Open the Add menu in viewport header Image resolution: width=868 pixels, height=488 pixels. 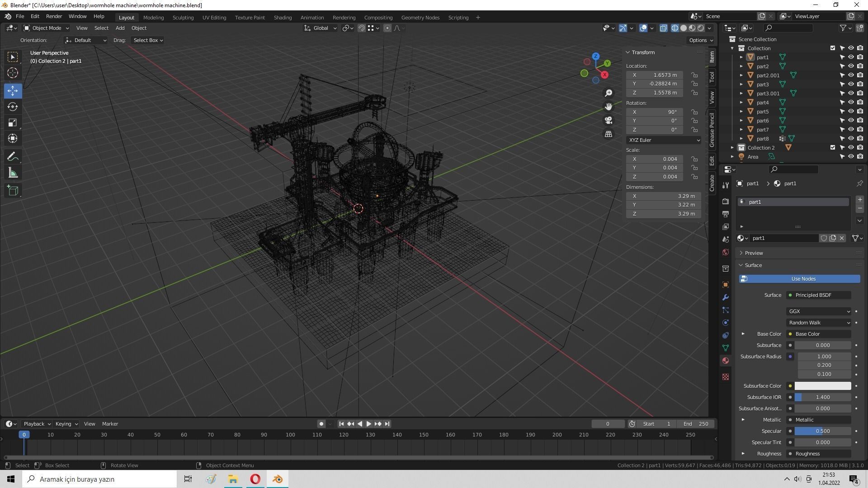click(120, 28)
